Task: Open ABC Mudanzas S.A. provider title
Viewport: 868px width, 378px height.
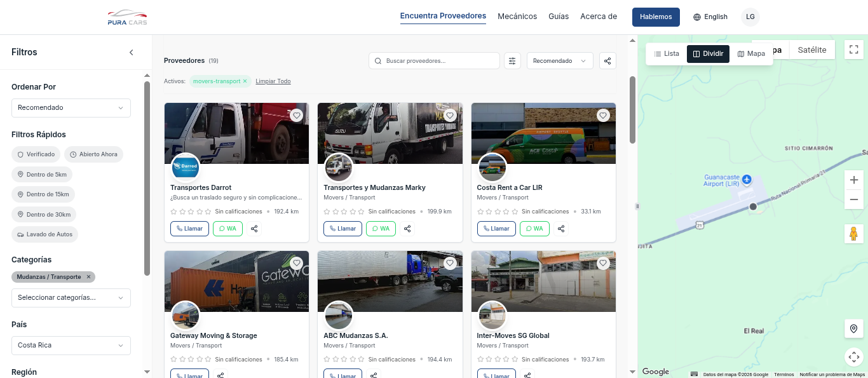Action: (x=355, y=335)
